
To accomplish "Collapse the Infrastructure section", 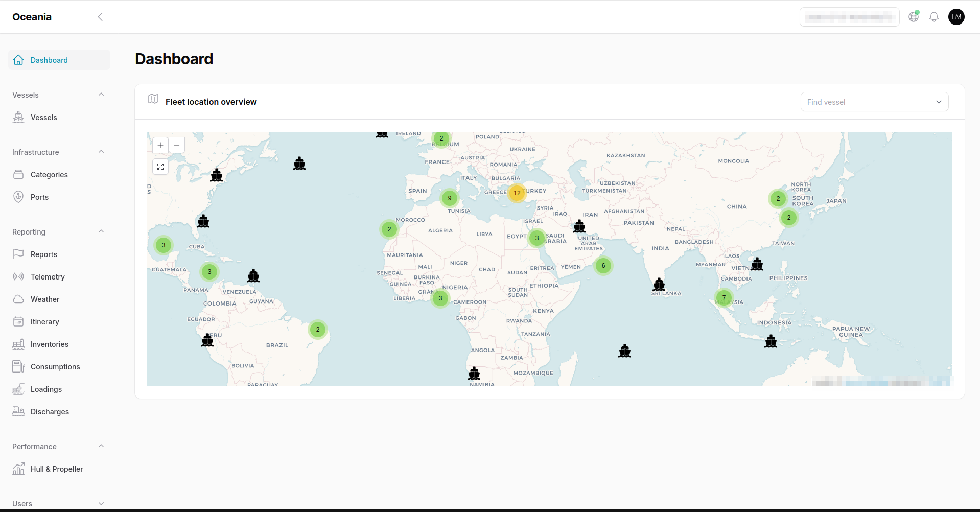I will (101, 152).
